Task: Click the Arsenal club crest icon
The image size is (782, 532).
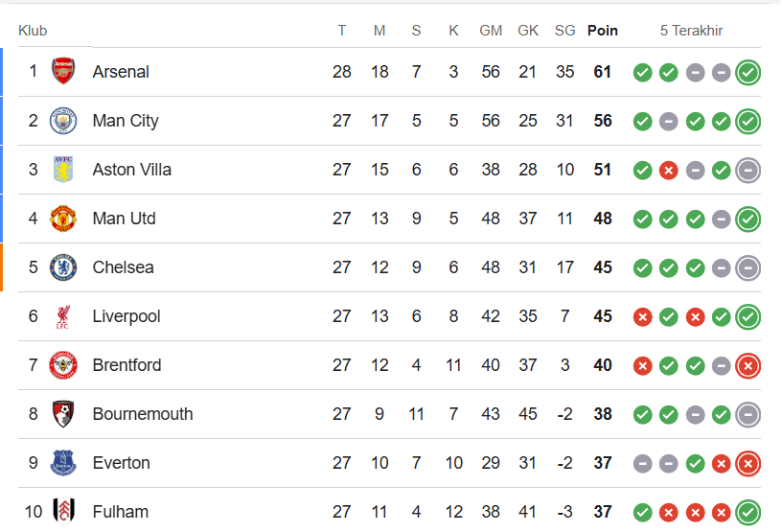Action: click(62, 72)
